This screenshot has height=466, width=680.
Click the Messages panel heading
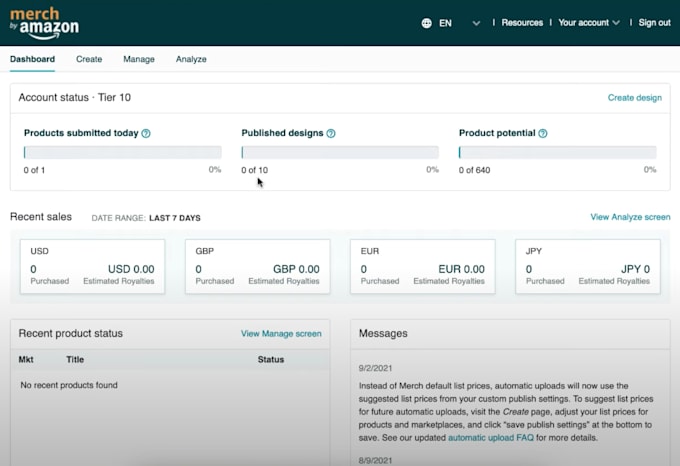(383, 333)
